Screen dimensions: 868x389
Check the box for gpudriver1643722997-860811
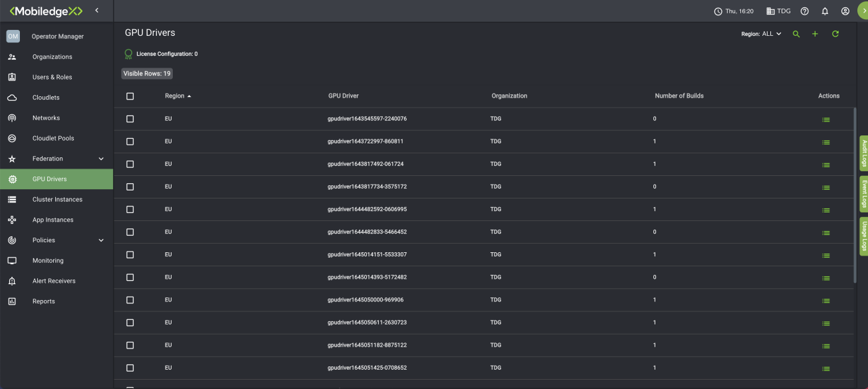(x=130, y=141)
